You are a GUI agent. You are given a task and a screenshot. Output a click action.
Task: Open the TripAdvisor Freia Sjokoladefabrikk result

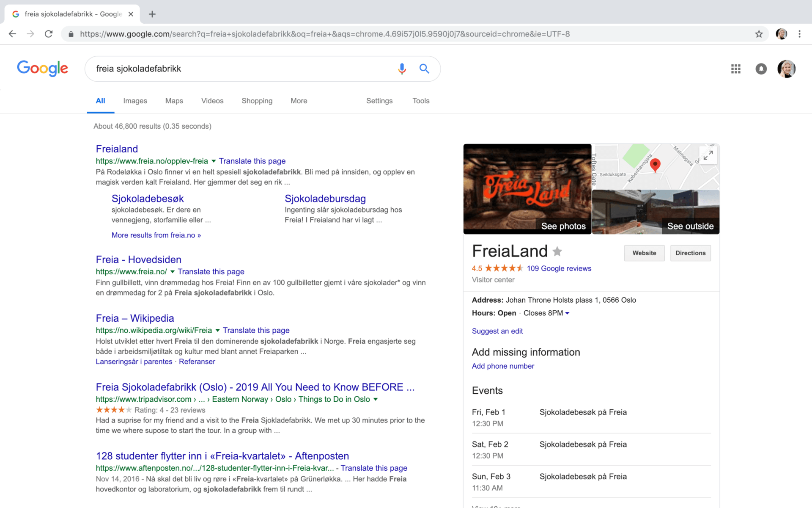(x=255, y=387)
